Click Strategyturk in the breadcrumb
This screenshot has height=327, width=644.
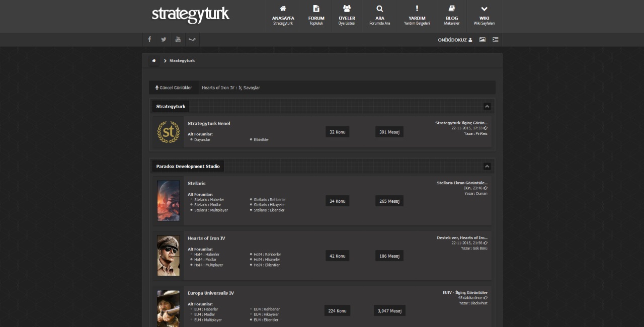[182, 60]
